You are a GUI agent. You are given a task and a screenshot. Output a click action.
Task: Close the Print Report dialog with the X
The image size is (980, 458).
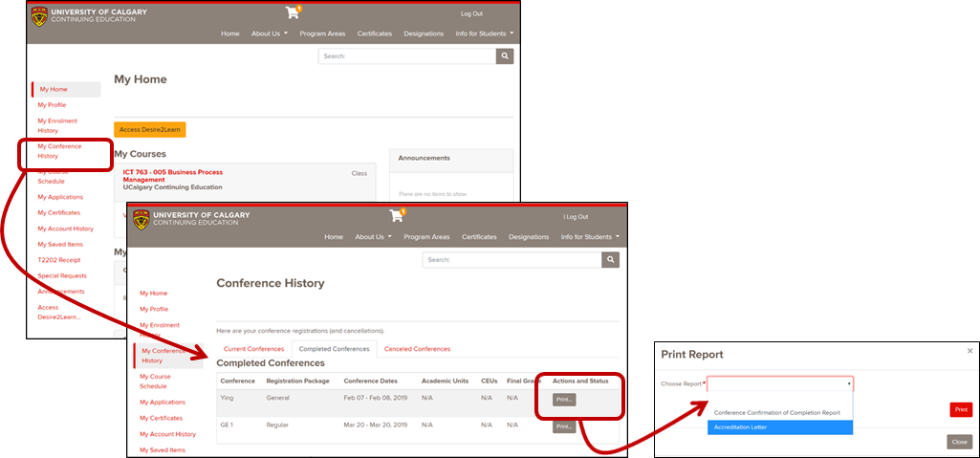[x=970, y=352]
